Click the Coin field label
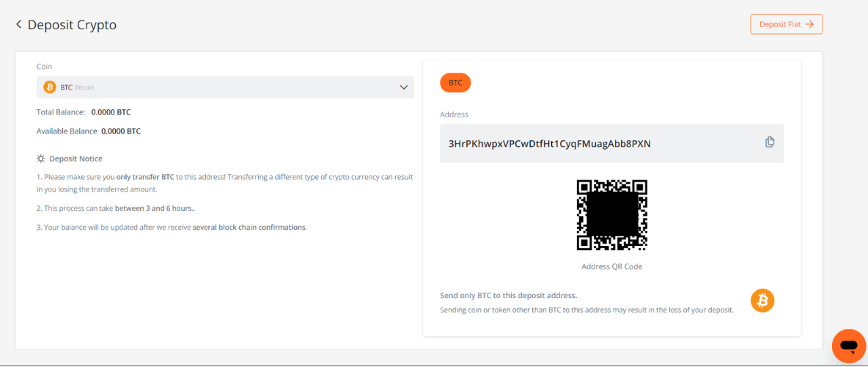 (44, 67)
